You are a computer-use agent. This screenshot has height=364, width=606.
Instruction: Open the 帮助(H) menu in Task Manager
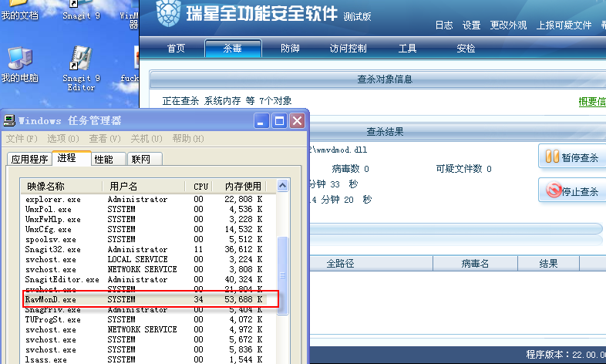point(188,138)
